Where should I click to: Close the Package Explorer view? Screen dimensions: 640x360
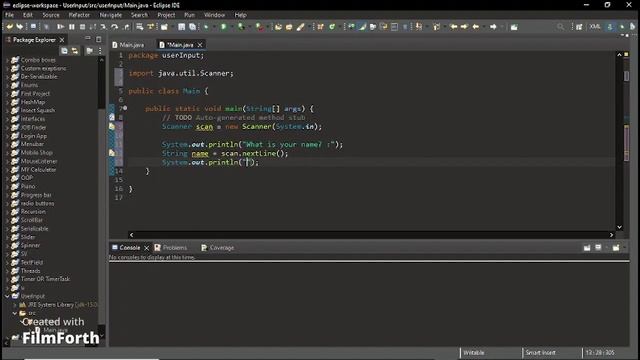[x=62, y=40]
